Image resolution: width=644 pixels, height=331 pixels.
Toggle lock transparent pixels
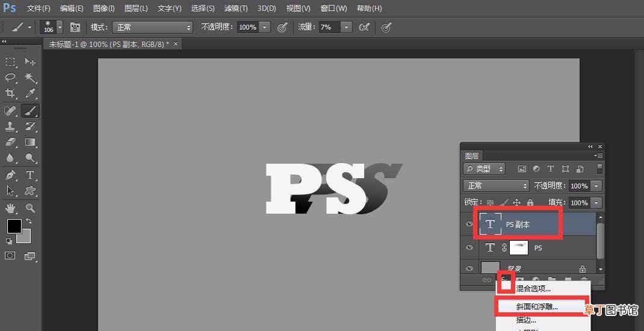(x=490, y=202)
